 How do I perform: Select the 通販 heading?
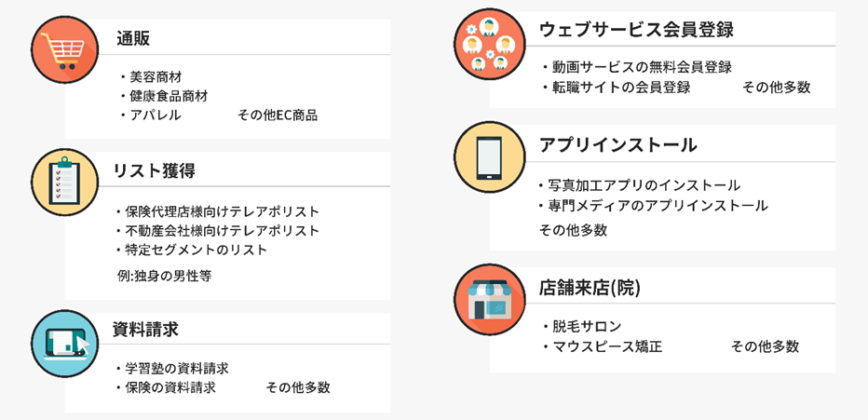coord(133,38)
